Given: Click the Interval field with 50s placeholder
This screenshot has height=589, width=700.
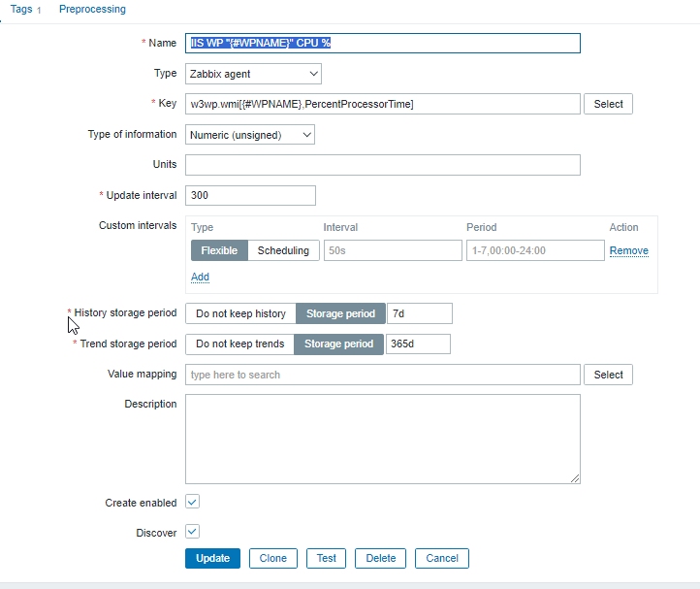Looking at the screenshot, I should 393,250.
